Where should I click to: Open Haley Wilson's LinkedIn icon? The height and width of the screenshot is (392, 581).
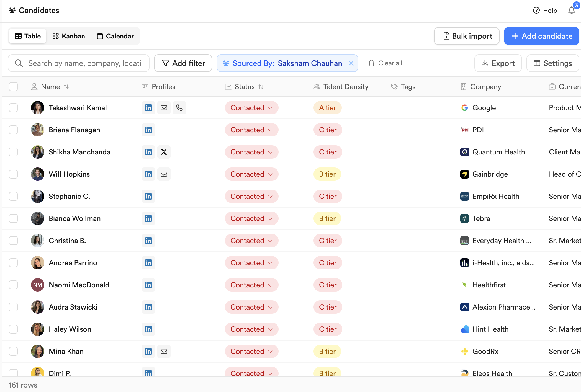(x=148, y=329)
